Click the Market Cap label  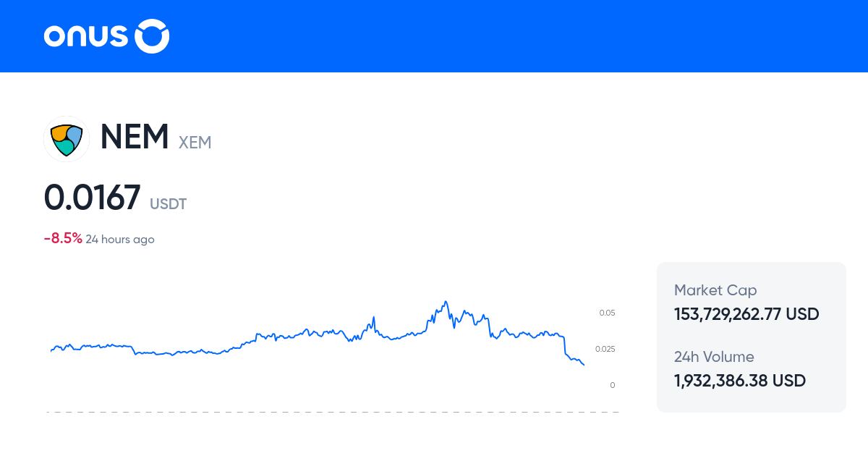coord(715,290)
